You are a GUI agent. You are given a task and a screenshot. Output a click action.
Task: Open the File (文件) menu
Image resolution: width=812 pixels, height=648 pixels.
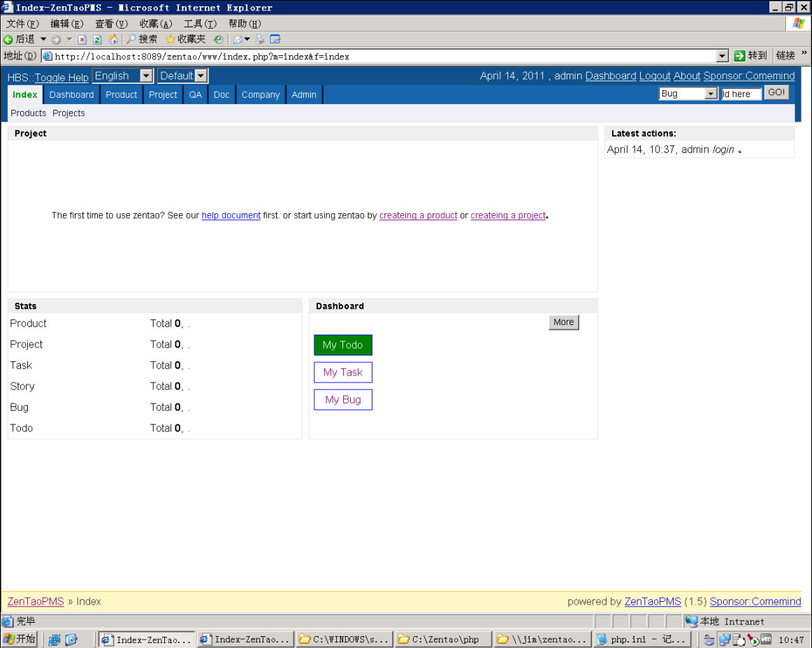[x=22, y=24]
